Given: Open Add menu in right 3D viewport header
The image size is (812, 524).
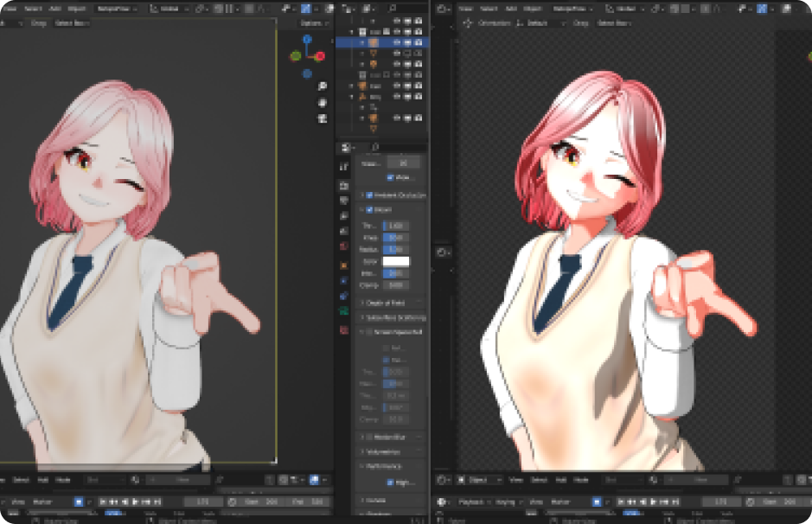Looking at the screenshot, I should point(510,9).
